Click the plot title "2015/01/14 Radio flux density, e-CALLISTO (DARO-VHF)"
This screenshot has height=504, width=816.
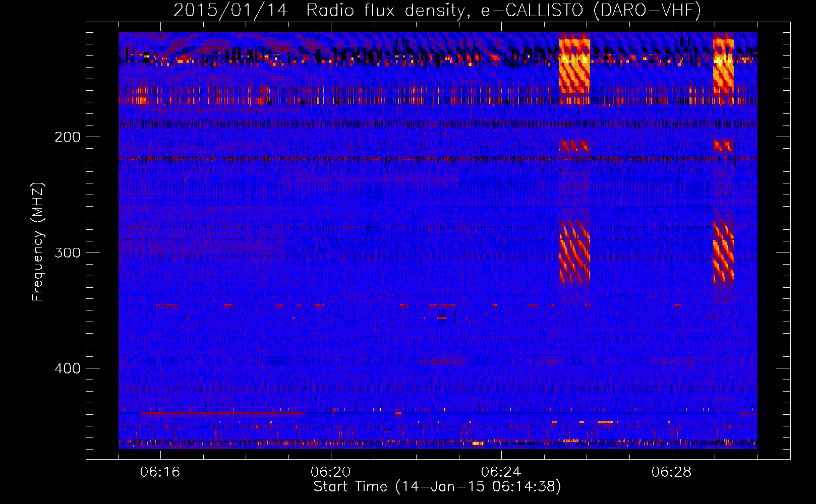[x=437, y=10]
